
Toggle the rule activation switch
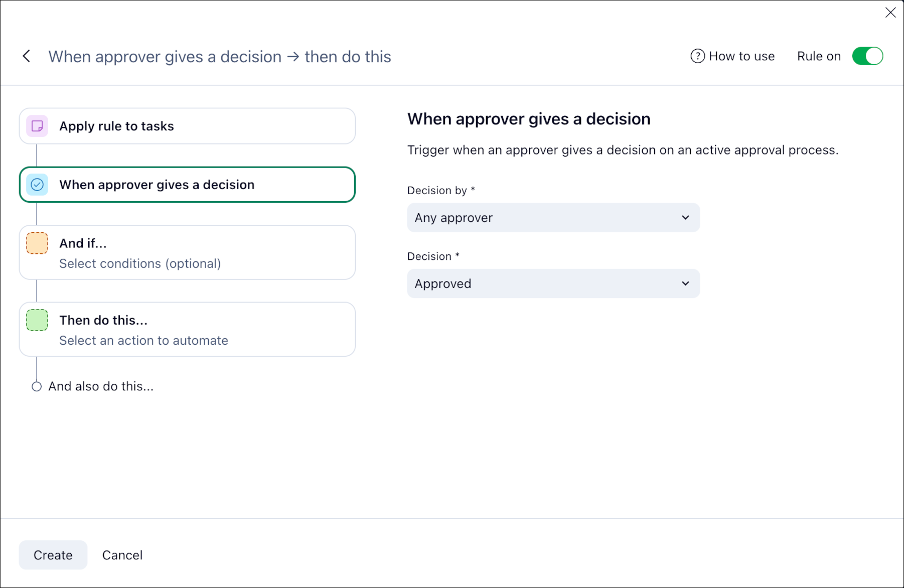[x=867, y=56]
